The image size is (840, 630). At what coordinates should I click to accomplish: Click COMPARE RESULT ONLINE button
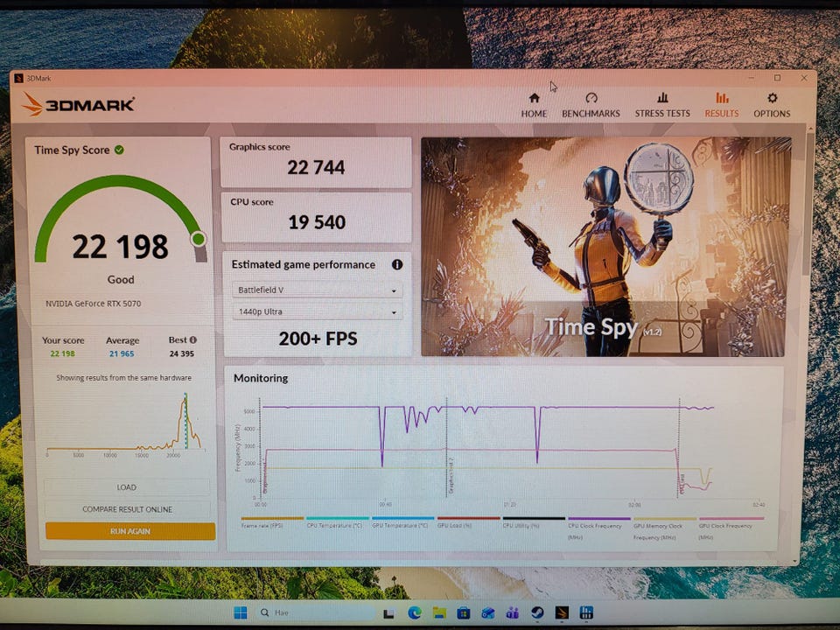[128, 509]
